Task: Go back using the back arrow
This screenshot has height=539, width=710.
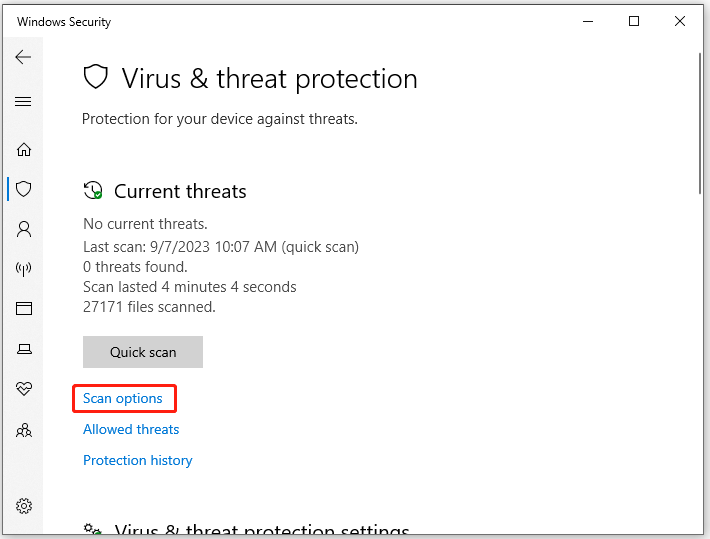Action: click(23, 58)
